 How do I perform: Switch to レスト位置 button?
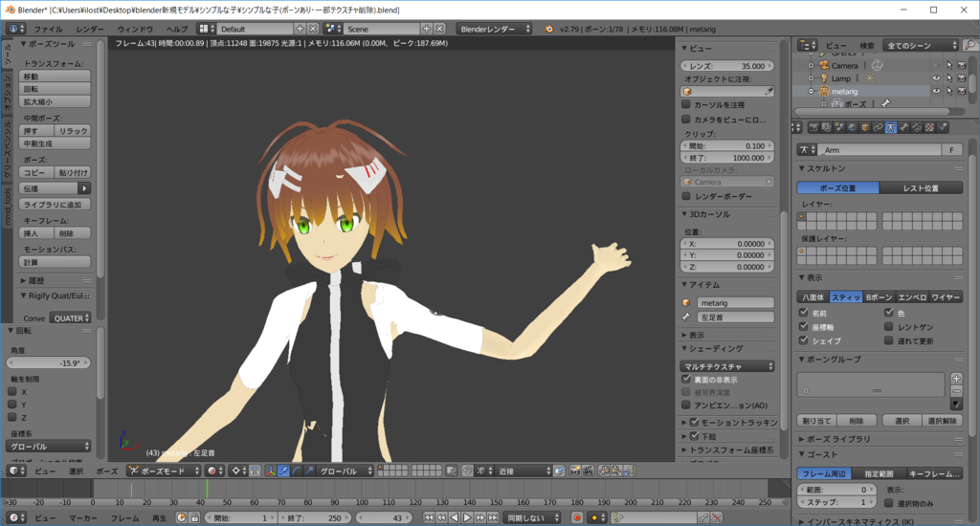click(x=921, y=188)
